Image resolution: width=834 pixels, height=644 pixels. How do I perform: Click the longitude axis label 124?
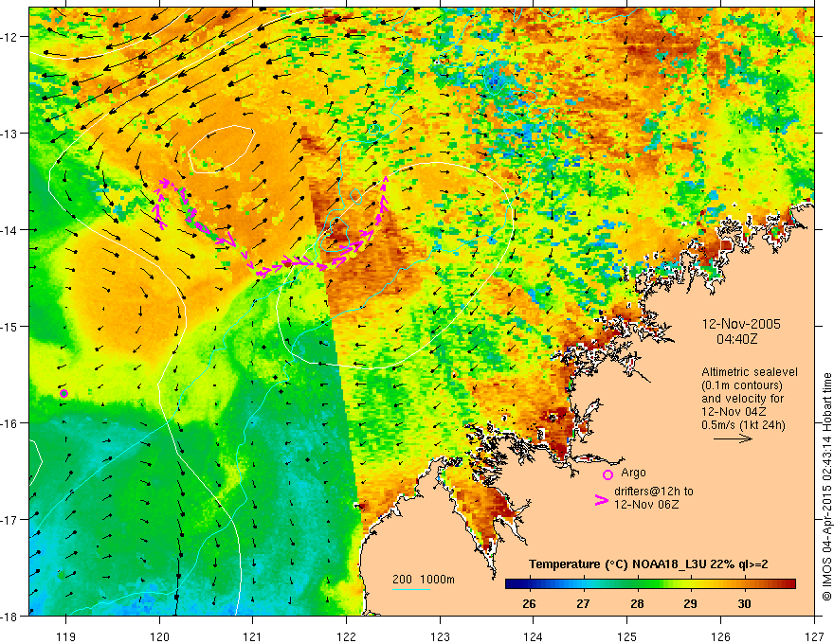point(534,635)
